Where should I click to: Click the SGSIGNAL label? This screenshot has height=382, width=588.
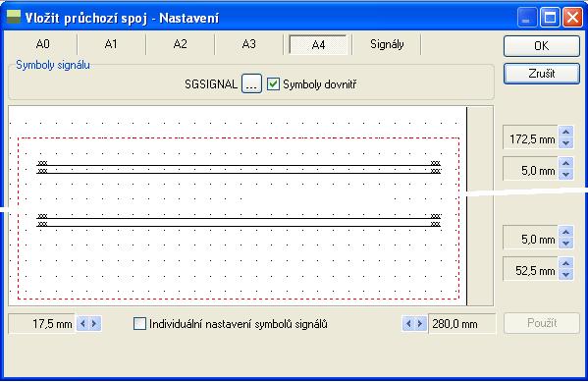point(211,84)
